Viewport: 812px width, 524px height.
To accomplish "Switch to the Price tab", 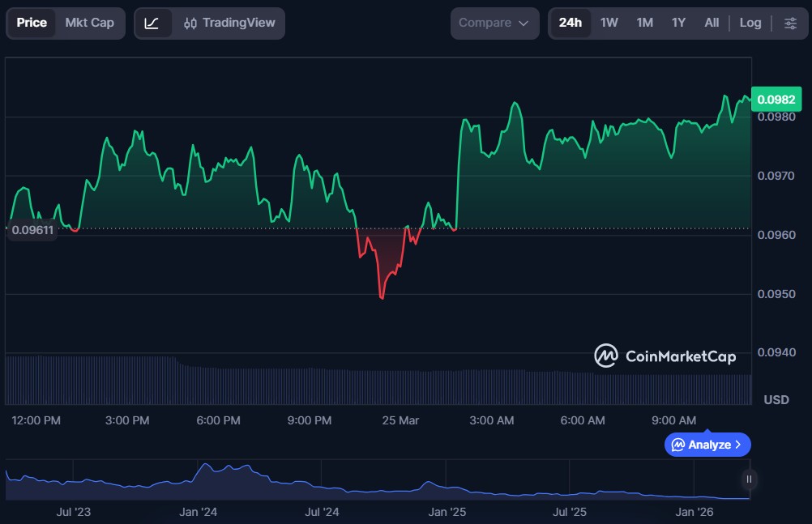I will coord(32,23).
